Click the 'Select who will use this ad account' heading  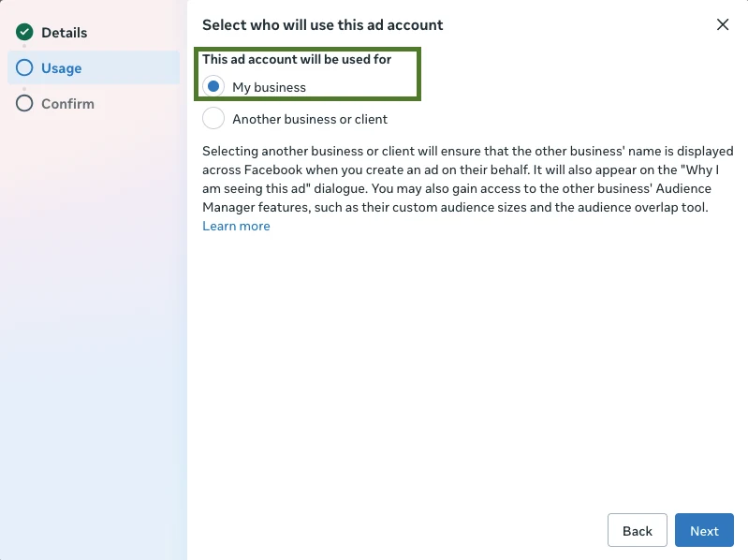tap(322, 24)
